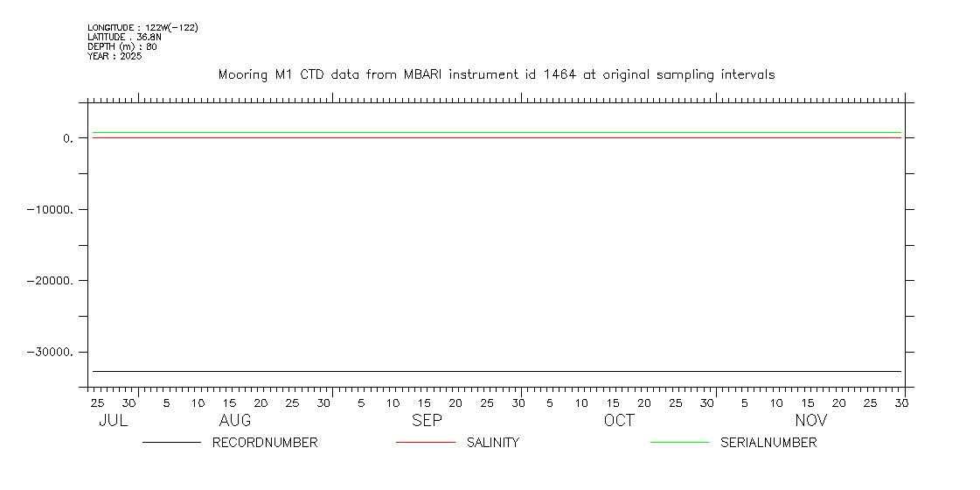
Task: Select the OCT month label
Action: coord(619,421)
